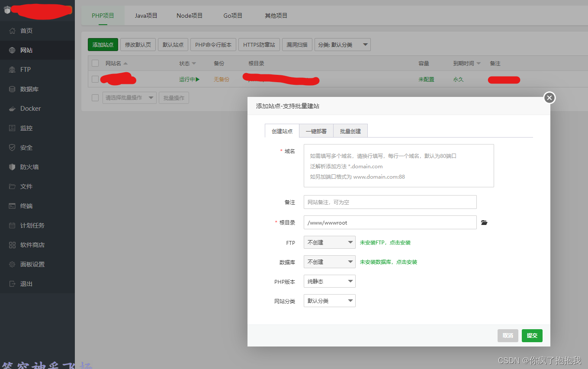
Task: Click the 无备份 link in site row
Action: pyautogui.click(x=222, y=80)
